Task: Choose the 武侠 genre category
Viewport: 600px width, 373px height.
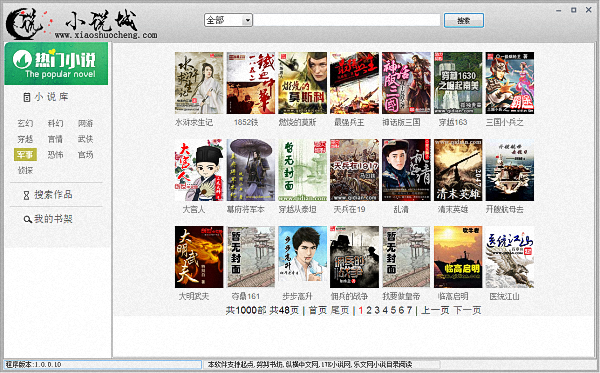Action: (85, 139)
